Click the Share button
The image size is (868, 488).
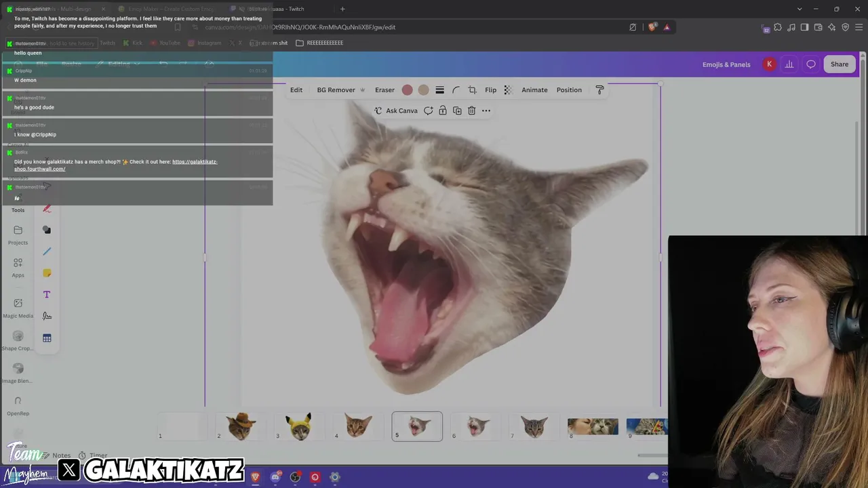pos(840,64)
